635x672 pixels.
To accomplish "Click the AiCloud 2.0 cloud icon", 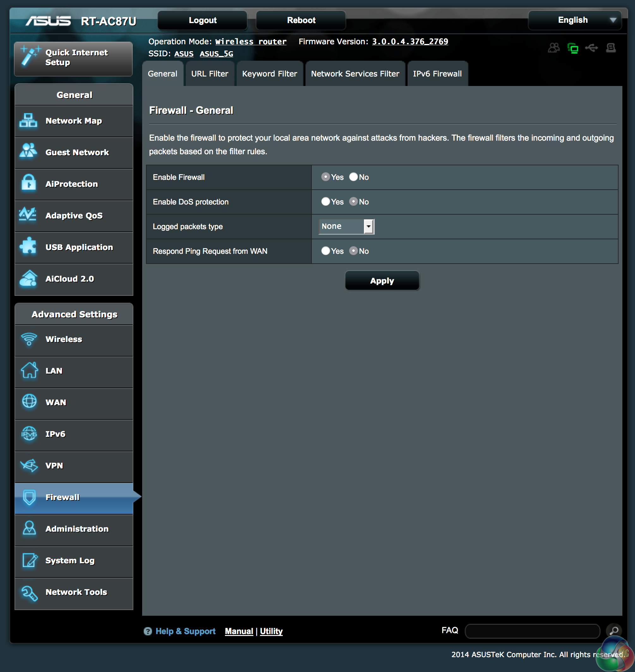I will (x=28, y=278).
